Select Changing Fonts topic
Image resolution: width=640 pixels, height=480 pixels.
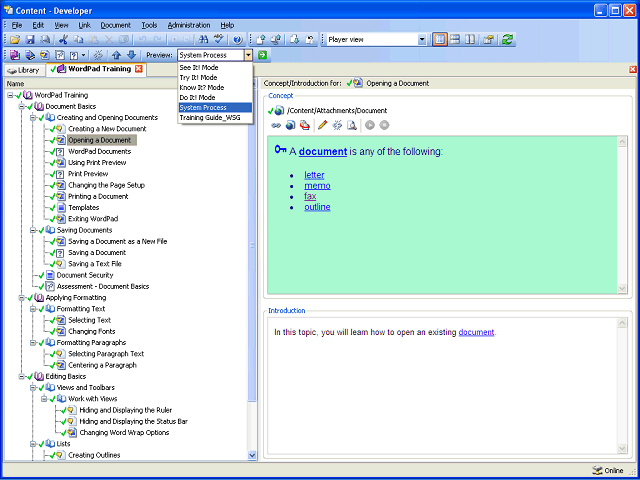pos(91,331)
